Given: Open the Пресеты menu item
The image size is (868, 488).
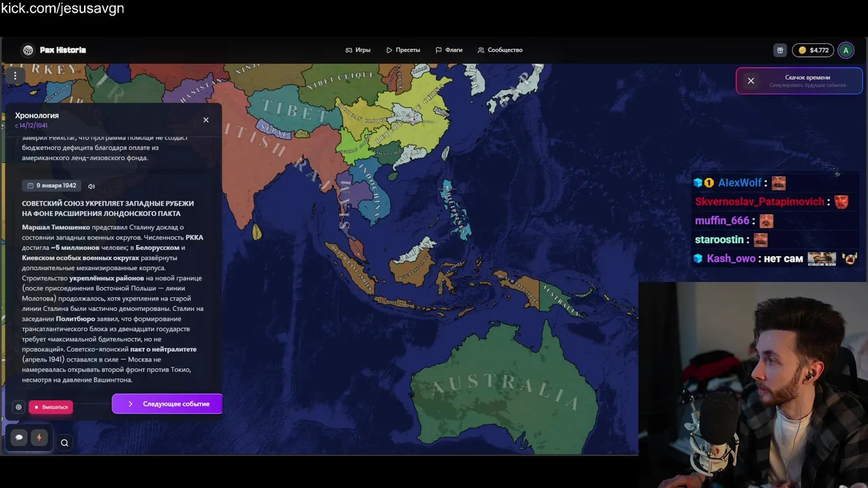Looking at the screenshot, I should 403,50.
